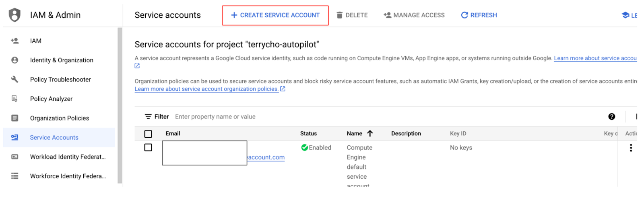The height and width of the screenshot is (200, 644).
Task: Open Policy Troubleshooter in the sidebar
Action: pos(59,80)
